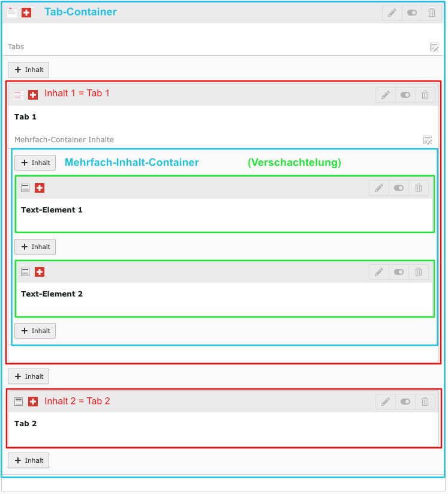The image size is (448, 494).
Task: Click the 'Mehrfach-Container Inhalte' heading text
Action: [64, 140]
